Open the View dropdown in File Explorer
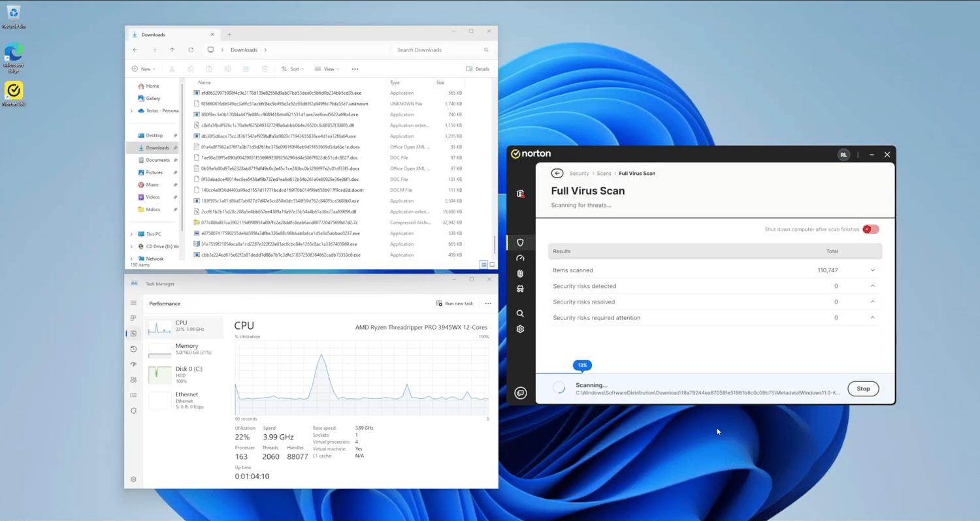 (x=327, y=69)
